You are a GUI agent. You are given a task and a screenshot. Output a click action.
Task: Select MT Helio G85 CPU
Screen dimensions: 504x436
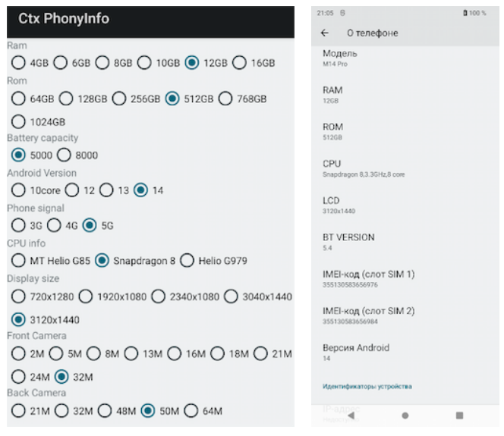pyautogui.click(x=18, y=261)
